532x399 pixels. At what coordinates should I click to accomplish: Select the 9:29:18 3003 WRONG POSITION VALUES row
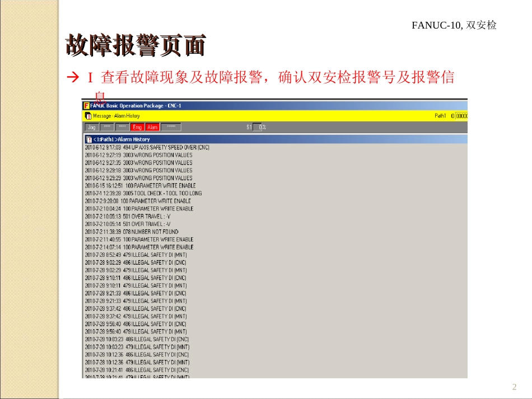tap(138, 171)
